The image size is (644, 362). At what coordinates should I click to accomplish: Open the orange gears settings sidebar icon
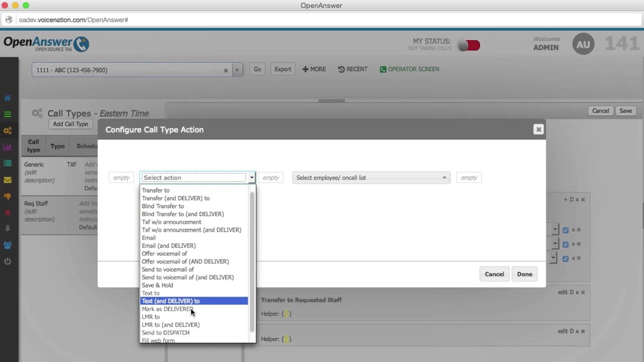tap(8, 131)
